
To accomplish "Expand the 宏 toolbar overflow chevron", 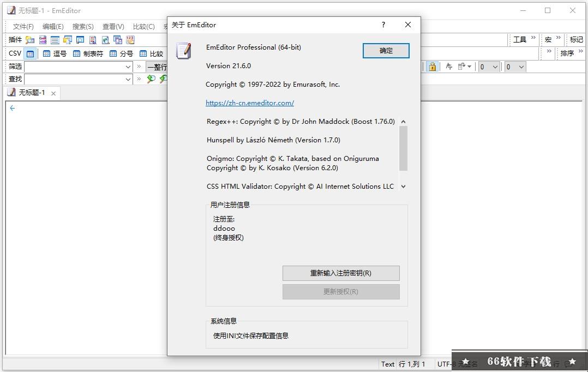I will point(559,38).
